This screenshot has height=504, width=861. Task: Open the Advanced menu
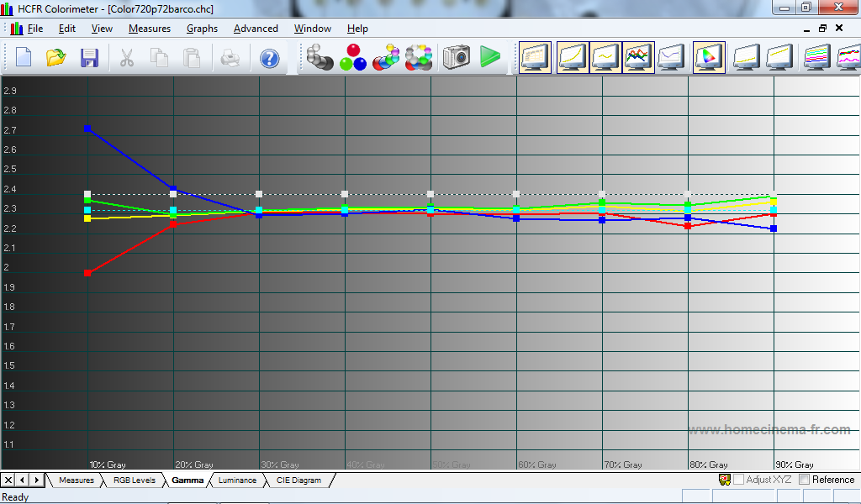coord(256,29)
